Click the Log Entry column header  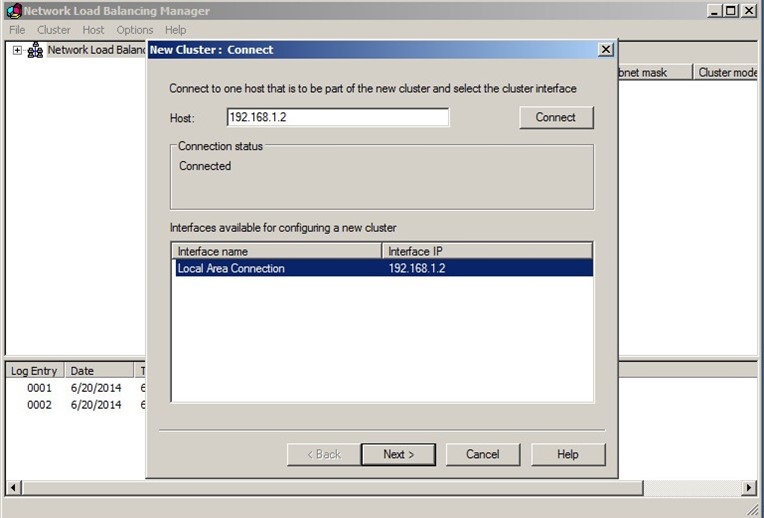coord(35,371)
